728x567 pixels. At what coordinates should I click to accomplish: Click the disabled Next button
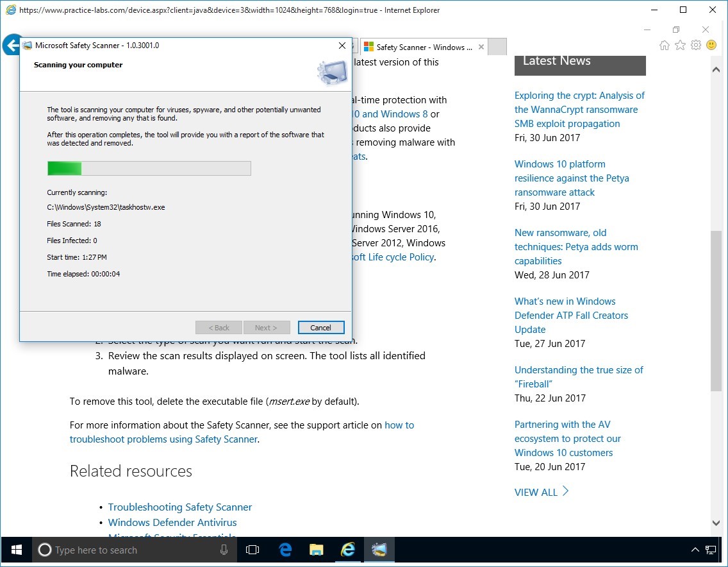[267, 328]
